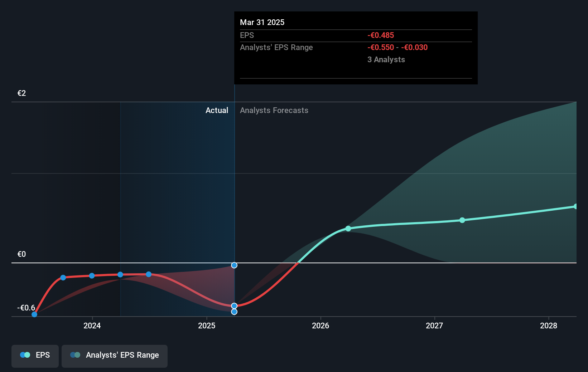This screenshot has height=372, width=588.
Task: Select the Analysts Forecasts section label
Action: (x=274, y=110)
